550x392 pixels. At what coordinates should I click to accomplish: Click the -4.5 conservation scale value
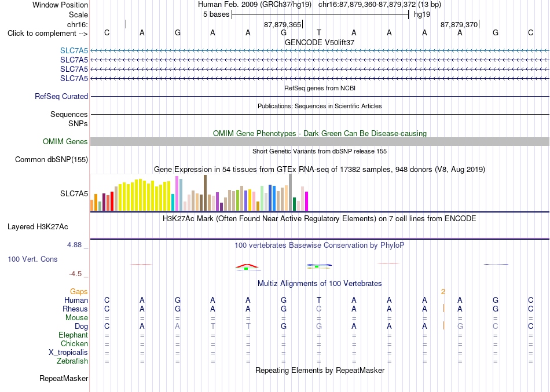pos(75,274)
